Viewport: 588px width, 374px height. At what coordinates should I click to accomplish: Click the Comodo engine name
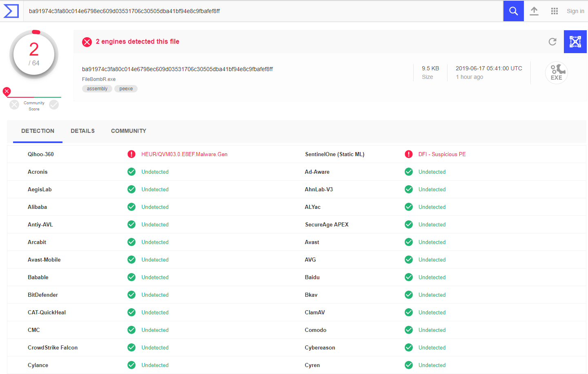coord(316,330)
